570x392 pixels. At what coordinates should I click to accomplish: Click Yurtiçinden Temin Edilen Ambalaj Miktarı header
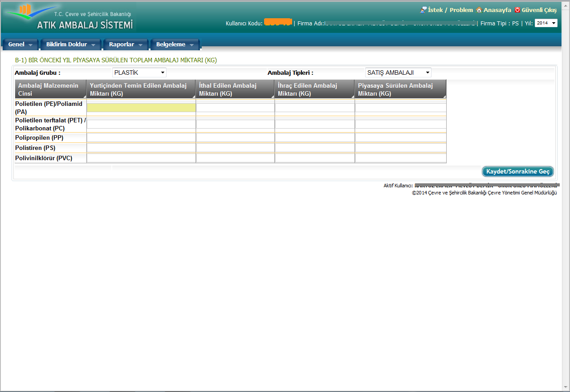click(141, 89)
